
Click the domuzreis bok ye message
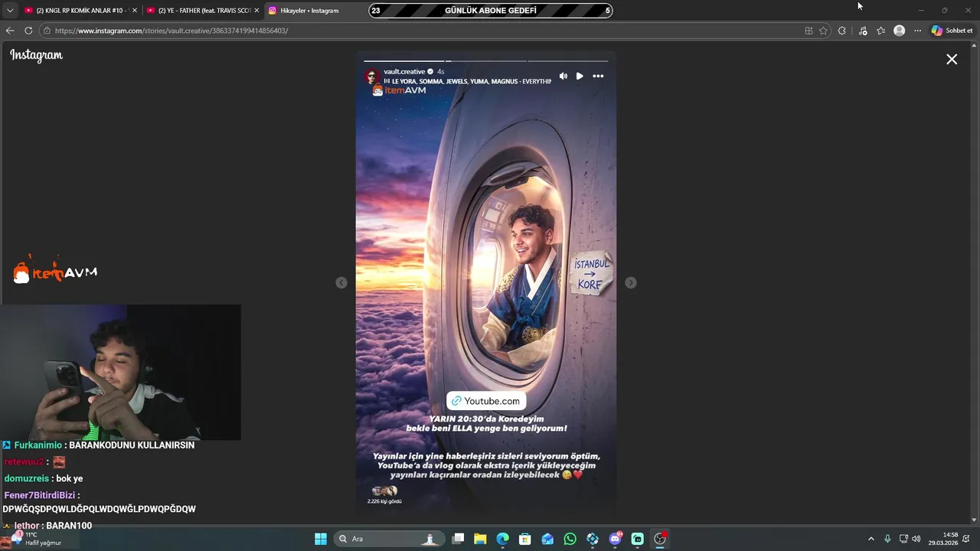(x=44, y=478)
